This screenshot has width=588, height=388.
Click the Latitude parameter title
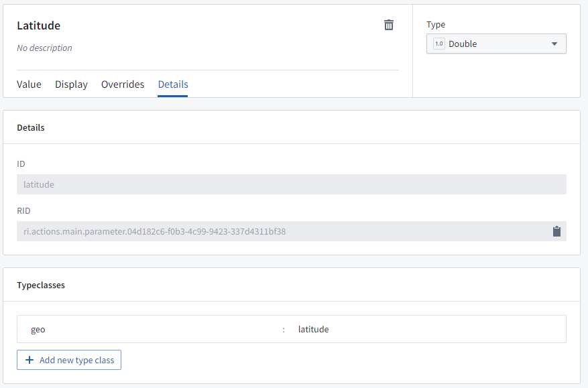[x=39, y=25]
